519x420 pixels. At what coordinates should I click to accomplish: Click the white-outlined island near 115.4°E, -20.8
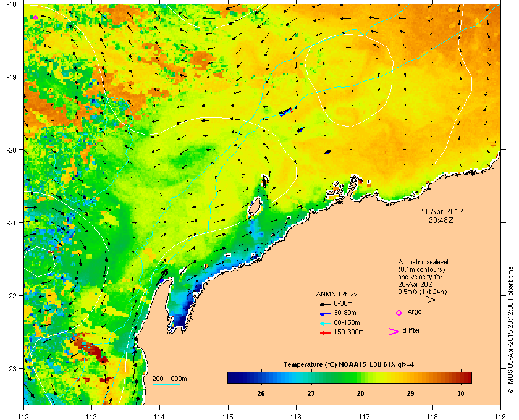click(x=255, y=206)
